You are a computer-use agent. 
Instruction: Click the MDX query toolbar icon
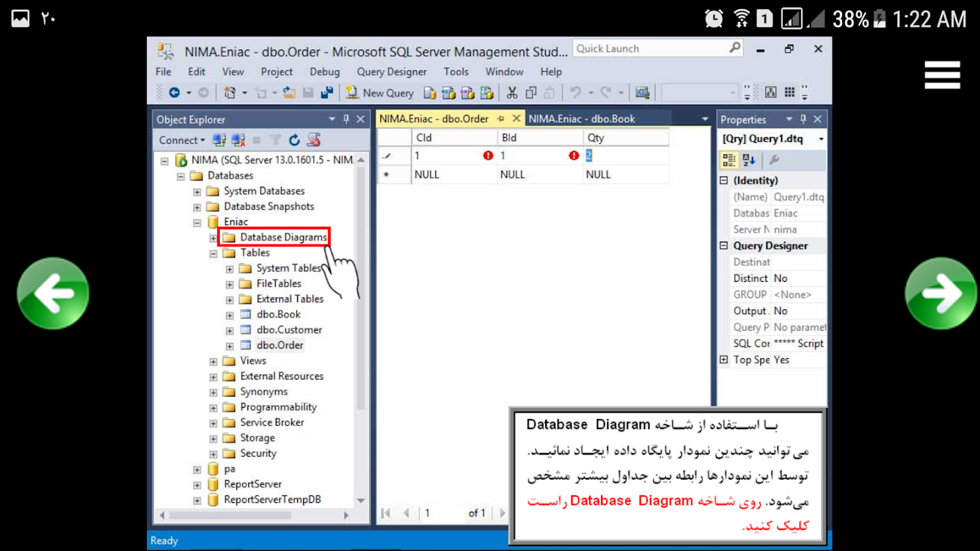[x=449, y=92]
